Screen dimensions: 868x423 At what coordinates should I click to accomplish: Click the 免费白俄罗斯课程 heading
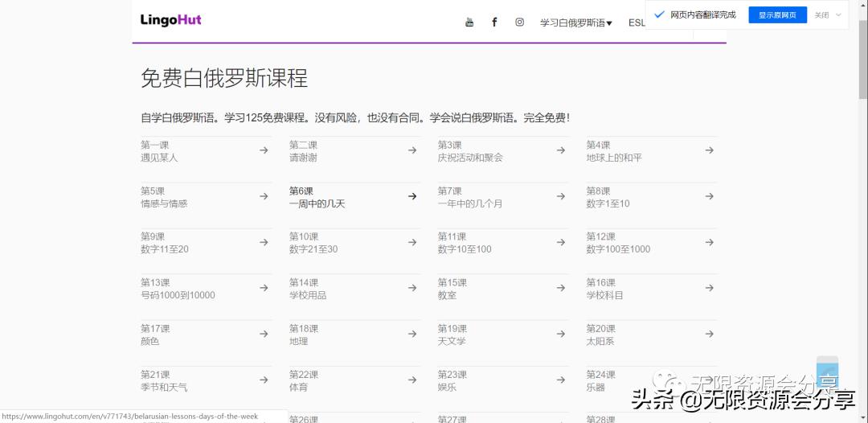(224, 79)
